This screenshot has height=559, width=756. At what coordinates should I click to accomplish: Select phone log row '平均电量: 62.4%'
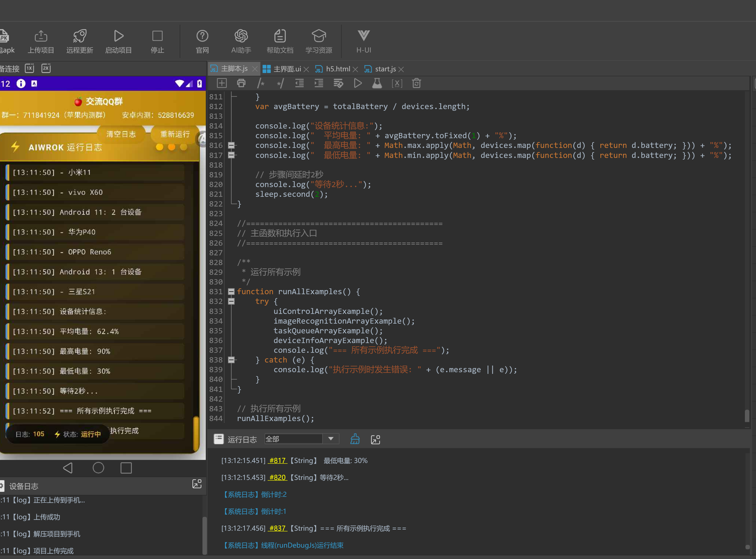coord(95,332)
